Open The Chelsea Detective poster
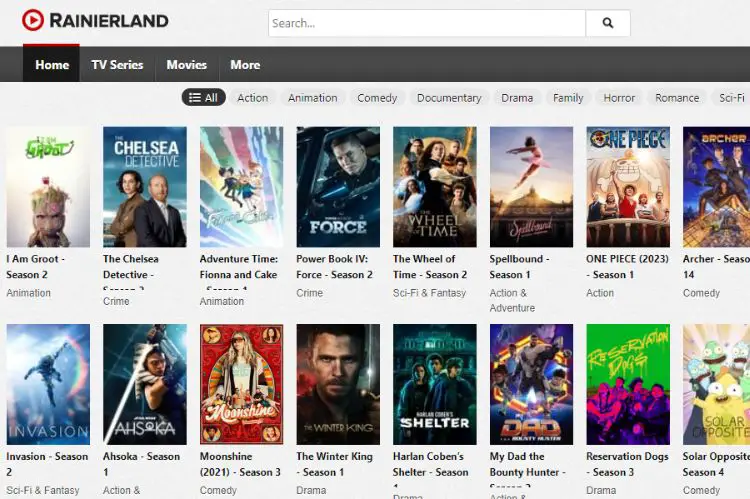This screenshot has height=499, width=750. [x=145, y=187]
